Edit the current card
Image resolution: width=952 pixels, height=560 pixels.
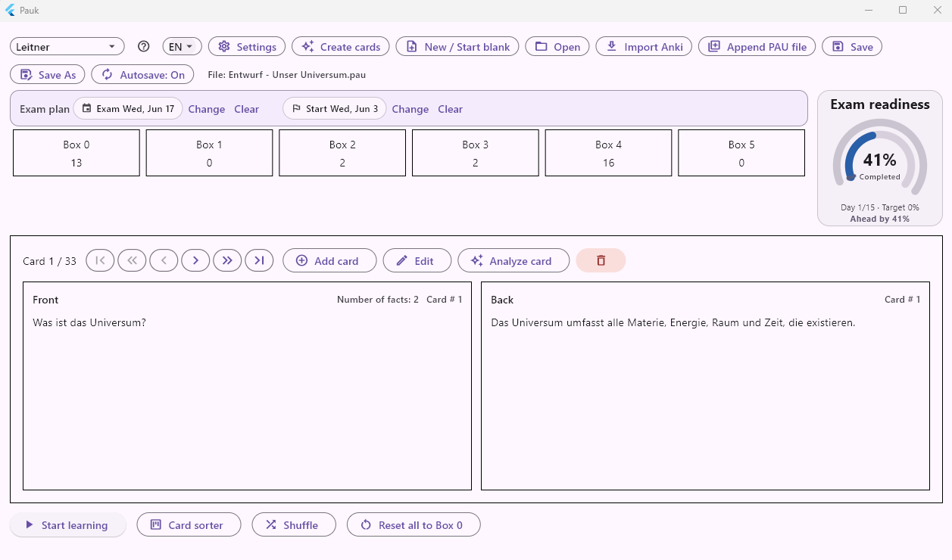pos(417,260)
